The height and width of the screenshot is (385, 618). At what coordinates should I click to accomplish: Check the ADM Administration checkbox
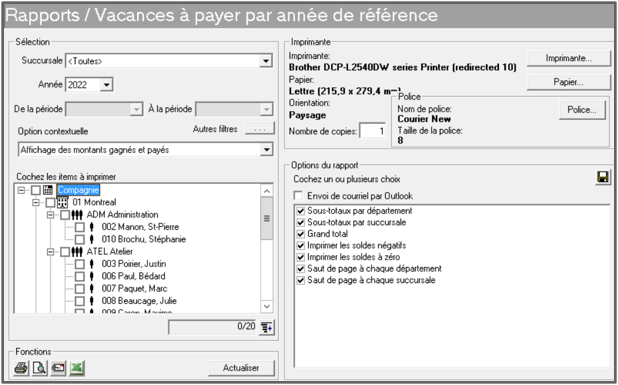point(65,215)
